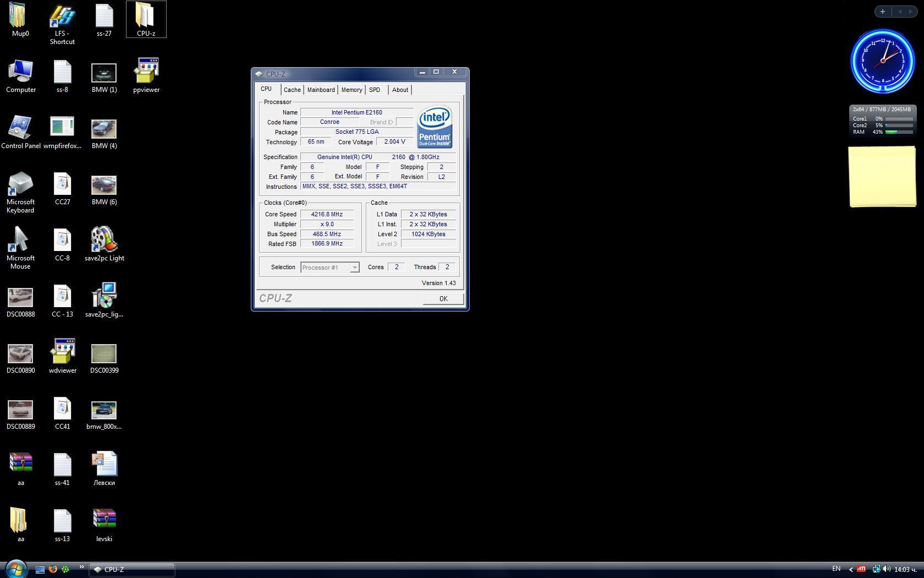Click the yellow sticky note gadget
The height and width of the screenshot is (578, 924).
click(x=882, y=177)
